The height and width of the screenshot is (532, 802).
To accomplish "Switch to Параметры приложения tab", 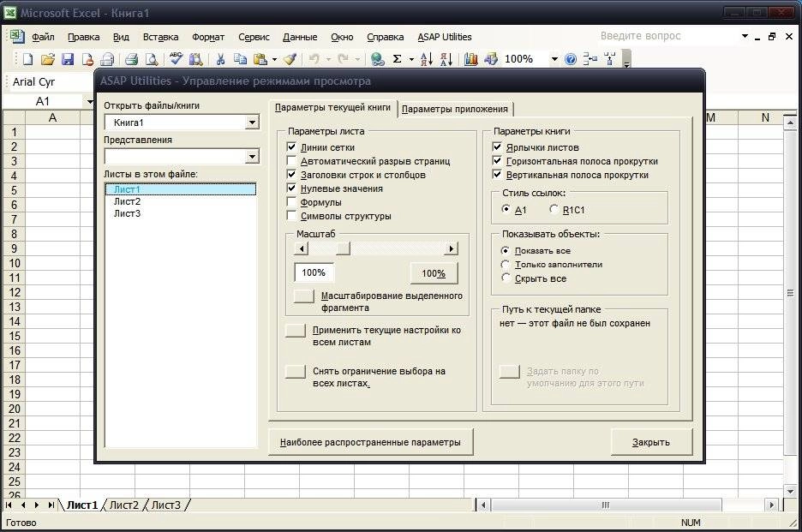I will tap(455, 109).
